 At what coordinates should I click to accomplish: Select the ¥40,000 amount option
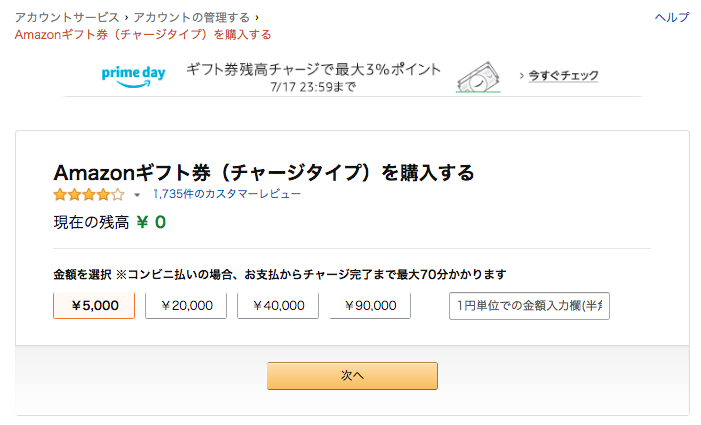point(278,306)
